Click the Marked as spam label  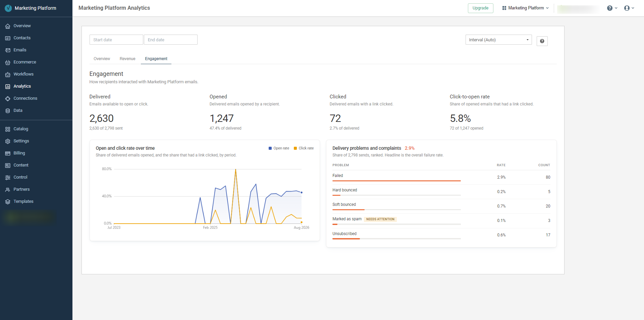coord(347,219)
